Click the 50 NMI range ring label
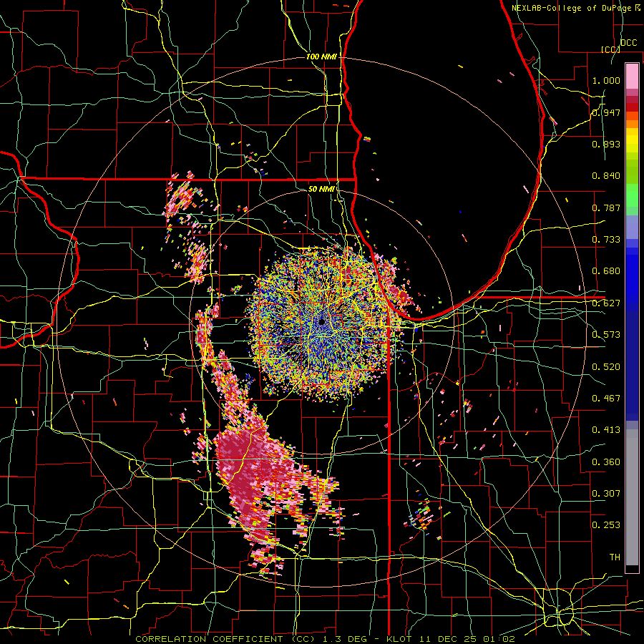 pos(321,189)
